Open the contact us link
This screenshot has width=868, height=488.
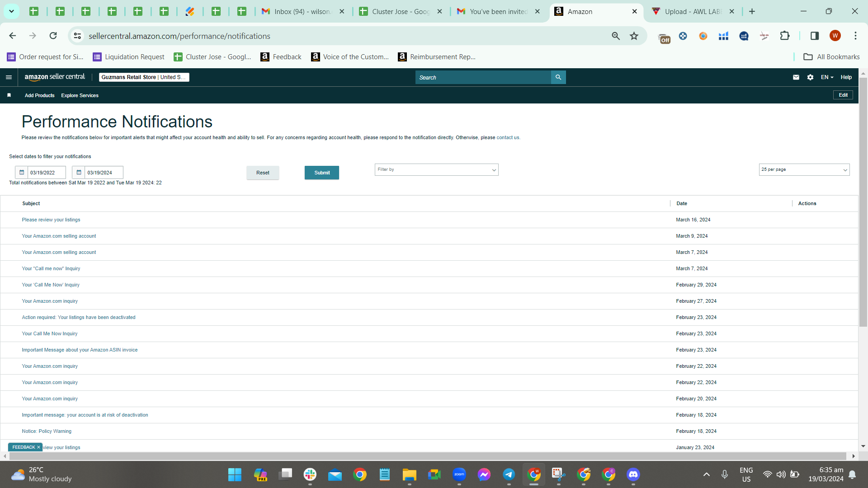click(x=508, y=138)
